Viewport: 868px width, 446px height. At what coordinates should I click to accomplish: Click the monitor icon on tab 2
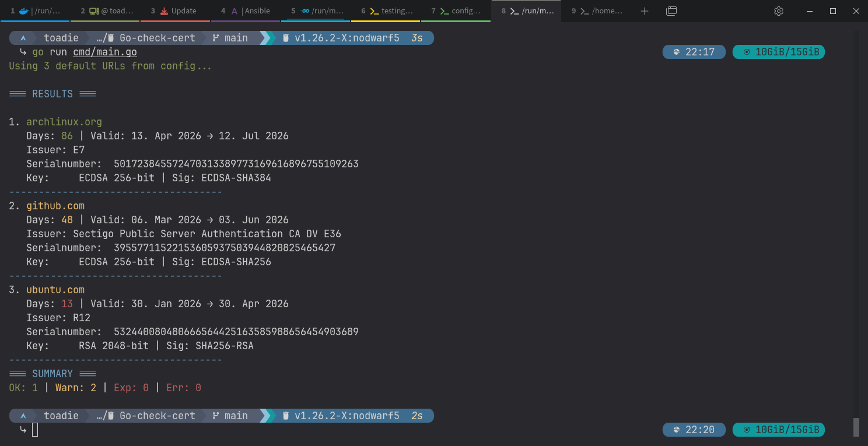pyautogui.click(x=94, y=11)
